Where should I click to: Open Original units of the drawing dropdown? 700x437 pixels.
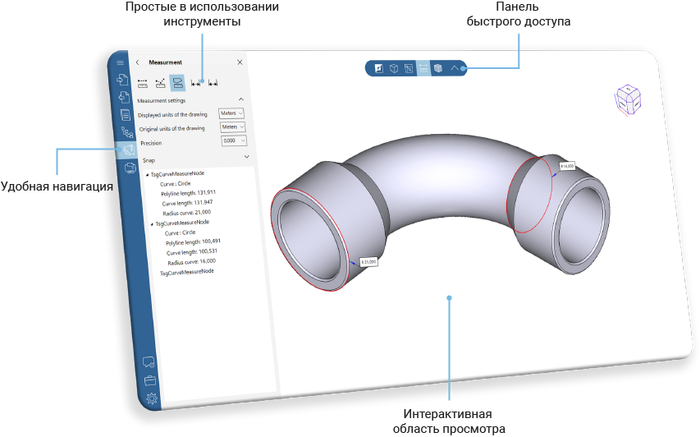tap(233, 127)
